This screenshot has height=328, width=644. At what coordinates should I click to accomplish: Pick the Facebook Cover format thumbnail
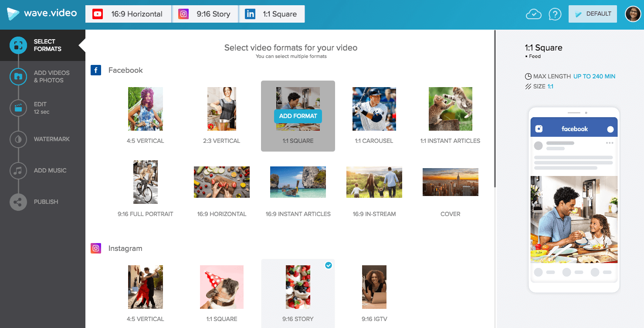[451, 182]
